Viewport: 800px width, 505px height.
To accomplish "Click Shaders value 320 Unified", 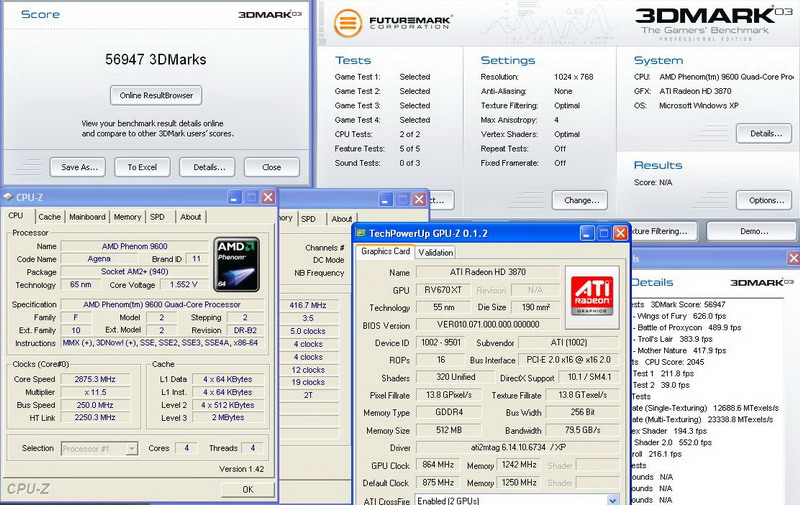I will tap(456, 377).
